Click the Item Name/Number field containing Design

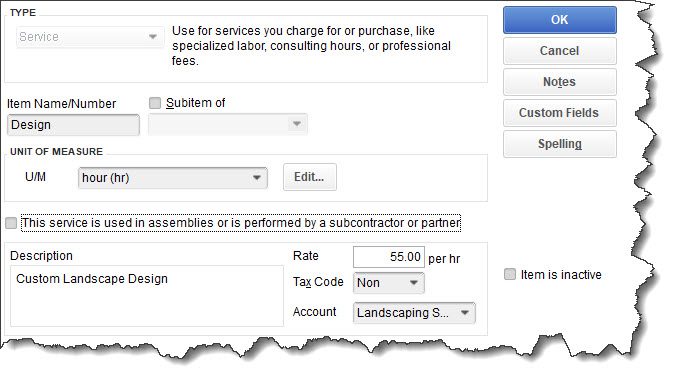(x=73, y=125)
